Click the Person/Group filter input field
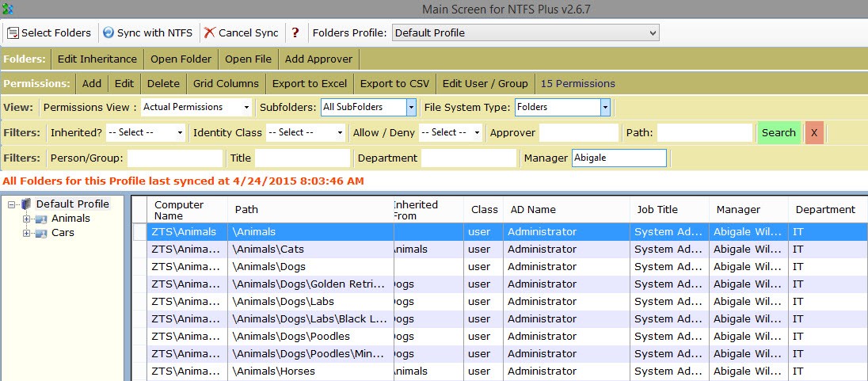Screen dimensions: 868x381 (x=175, y=158)
